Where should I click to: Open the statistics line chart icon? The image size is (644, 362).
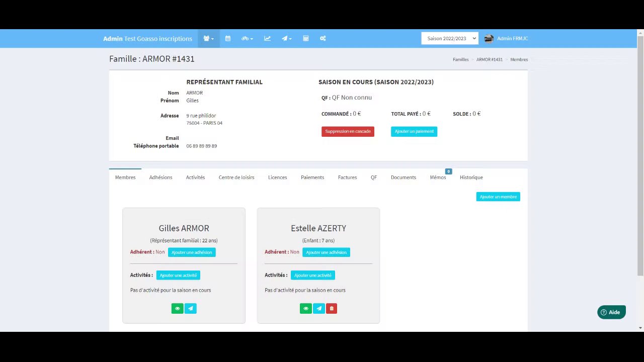(267, 39)
